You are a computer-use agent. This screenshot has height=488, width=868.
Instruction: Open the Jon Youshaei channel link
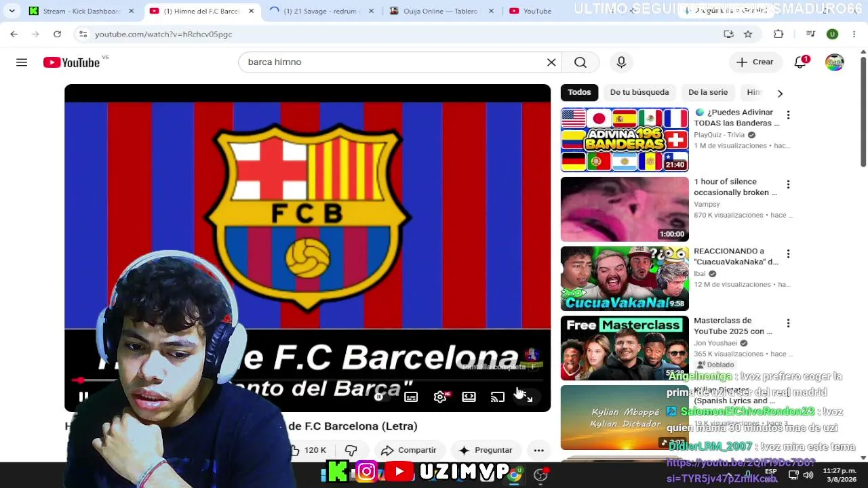tap(715, 343)
